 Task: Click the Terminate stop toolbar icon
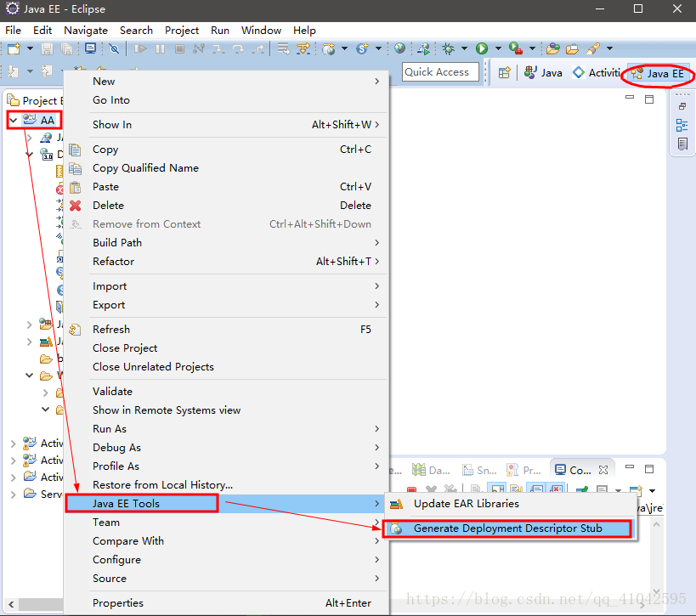click(179, 48)
